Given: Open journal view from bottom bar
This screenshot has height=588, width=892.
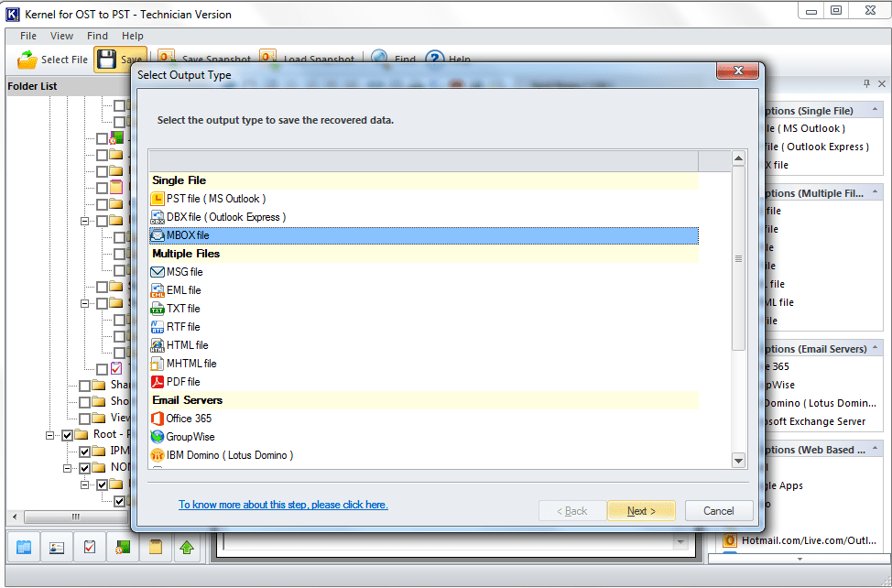Looking at the screenshot, I should click(x=123, y=547).
